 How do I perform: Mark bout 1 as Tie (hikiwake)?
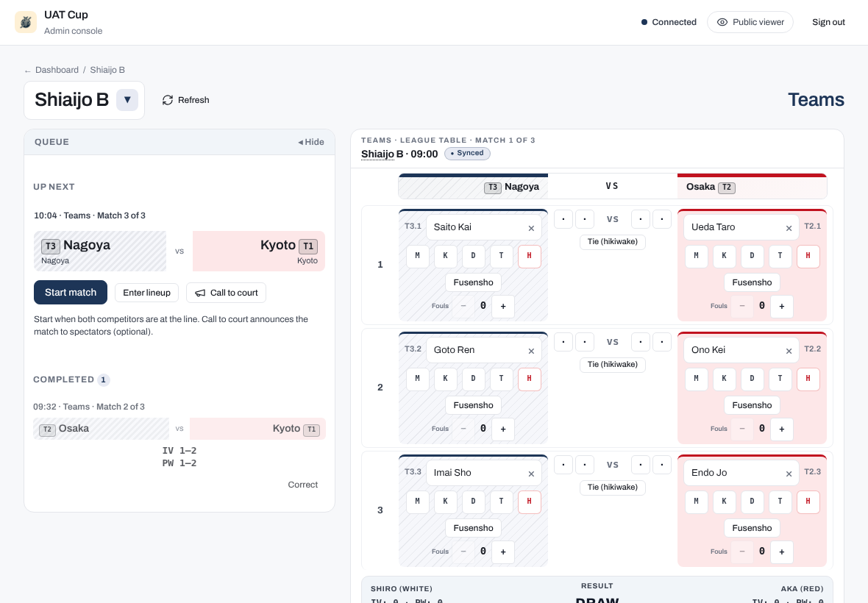tap(612, 242)
